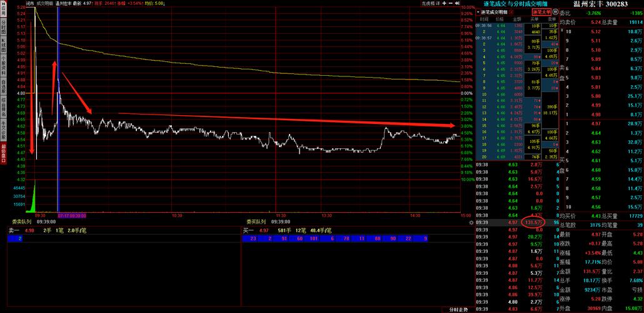Click the 时间 column header

point(485,19)
